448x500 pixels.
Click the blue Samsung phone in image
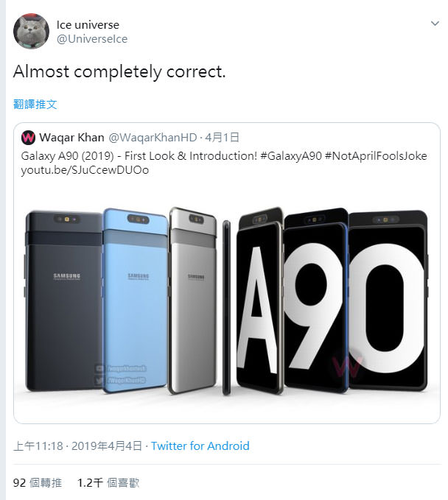(136, 295)
